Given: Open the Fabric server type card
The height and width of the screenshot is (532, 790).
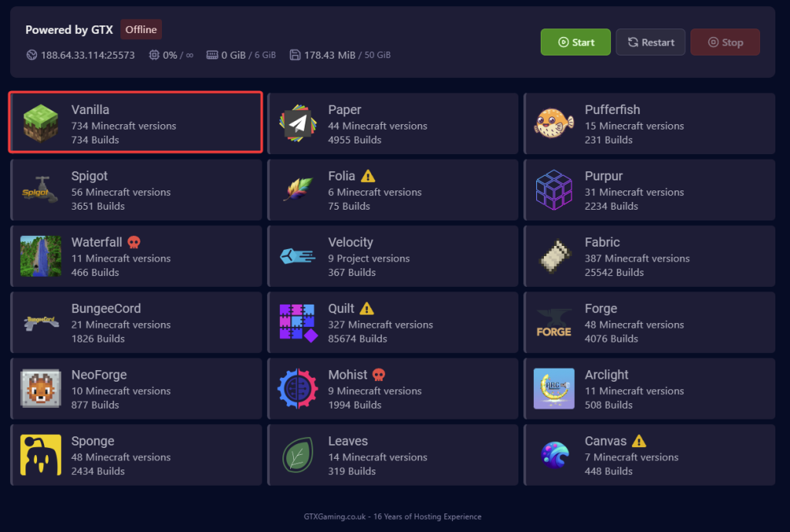Looking at the screenshot, I should click(x=649, y=257).
